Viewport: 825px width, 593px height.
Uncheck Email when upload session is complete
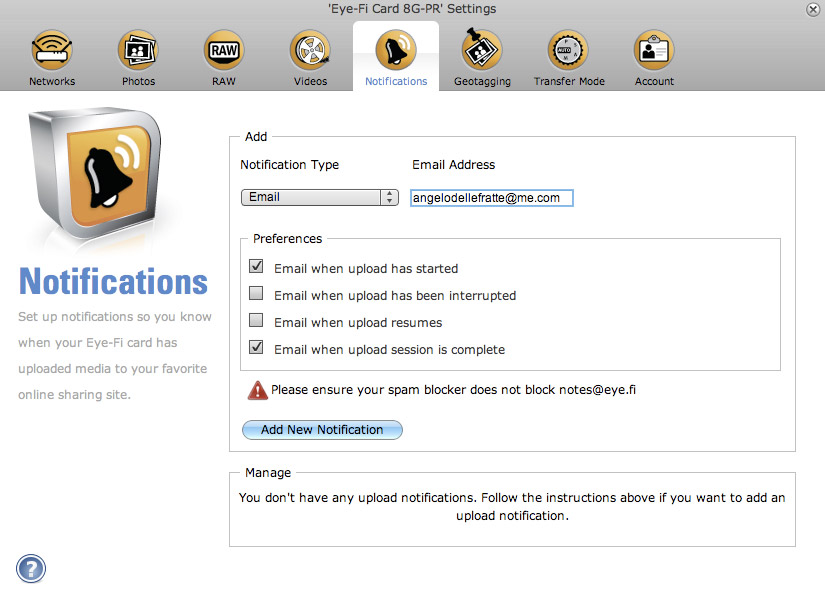coord(256,347)
